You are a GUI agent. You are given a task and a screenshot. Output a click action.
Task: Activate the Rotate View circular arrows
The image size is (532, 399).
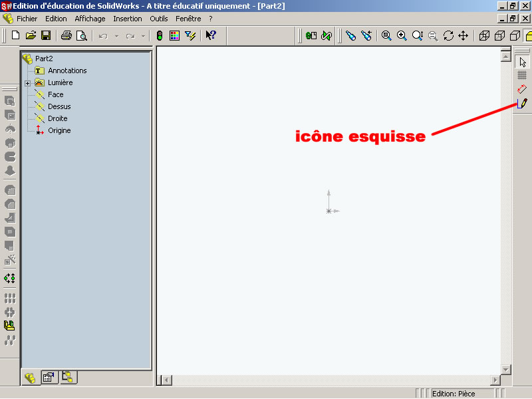coord(448,36)
